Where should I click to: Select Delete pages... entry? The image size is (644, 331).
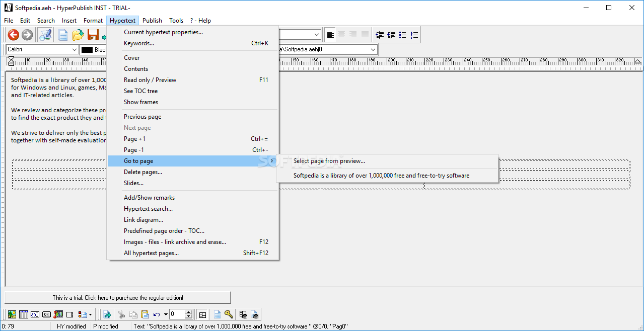coord(192,172)
